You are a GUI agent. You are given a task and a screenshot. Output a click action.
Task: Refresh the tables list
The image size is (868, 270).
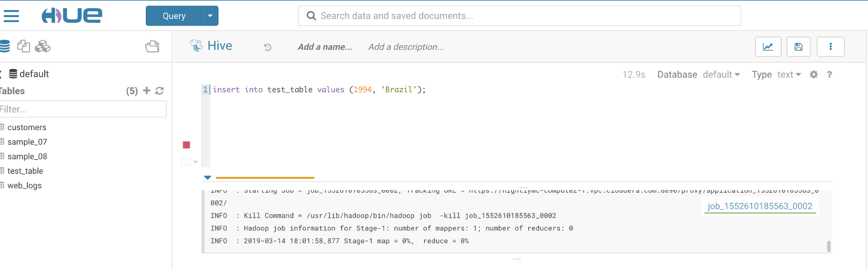[159, 91]
